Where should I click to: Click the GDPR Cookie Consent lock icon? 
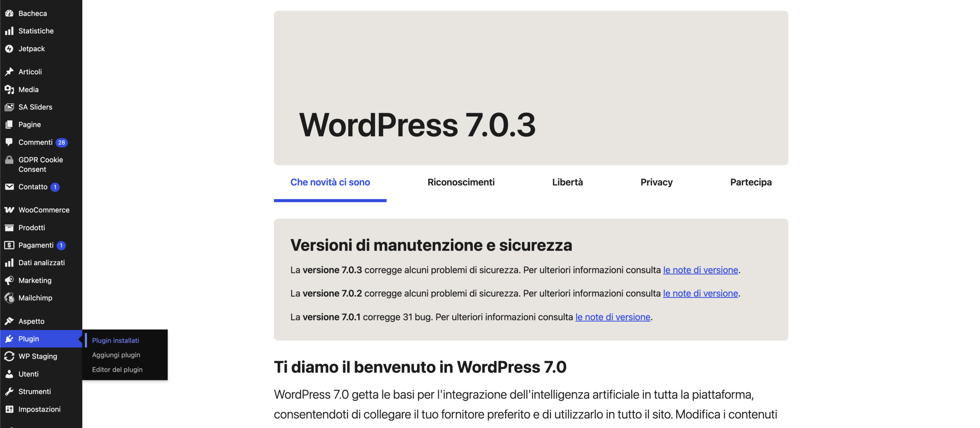pyautogui.click(x=9, y=160)
